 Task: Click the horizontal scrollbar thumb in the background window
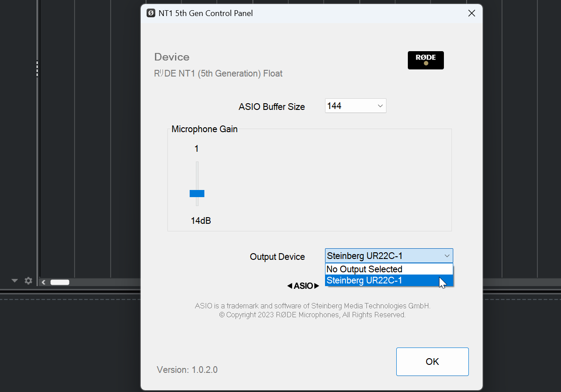click(60, 282)
